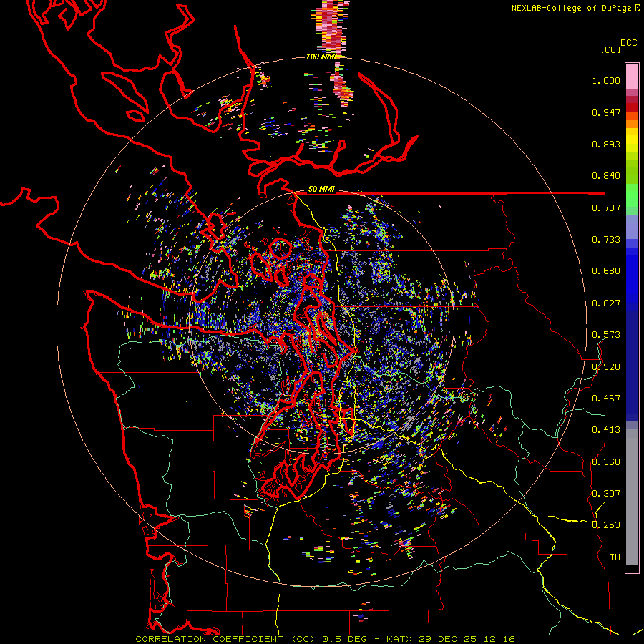644x644 pixels.
Task: Click the 0.787 scale value
Action: point(606,208)
